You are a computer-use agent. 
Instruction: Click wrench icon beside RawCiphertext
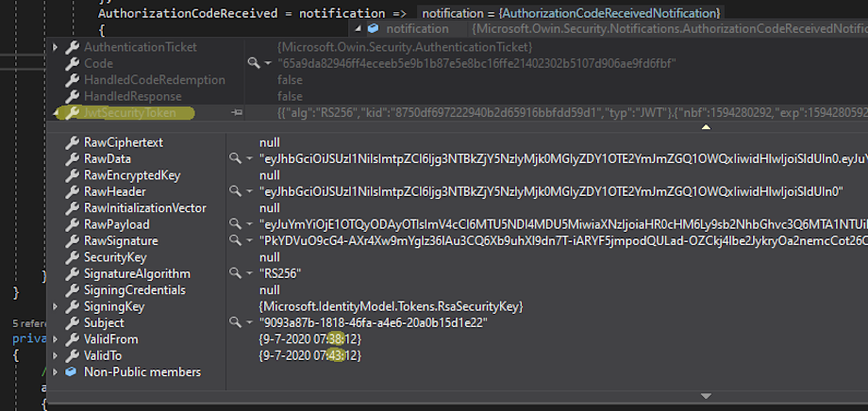click(72, 142)
